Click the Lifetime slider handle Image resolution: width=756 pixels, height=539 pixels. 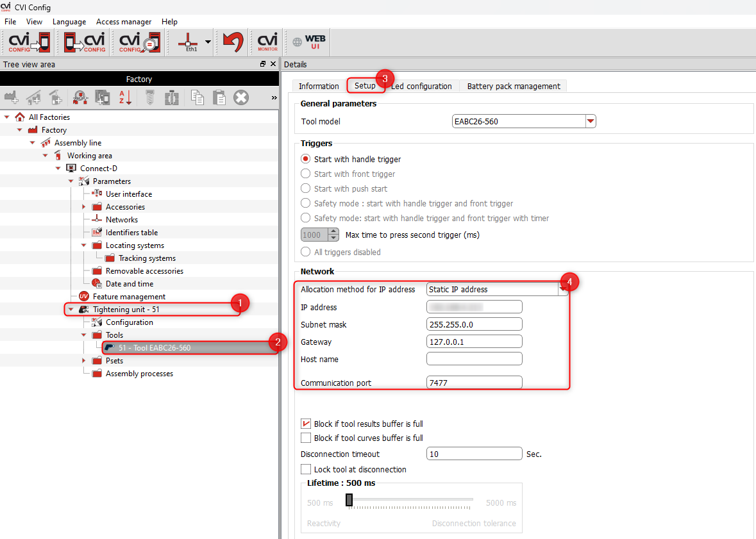click(x=349, y=501)
